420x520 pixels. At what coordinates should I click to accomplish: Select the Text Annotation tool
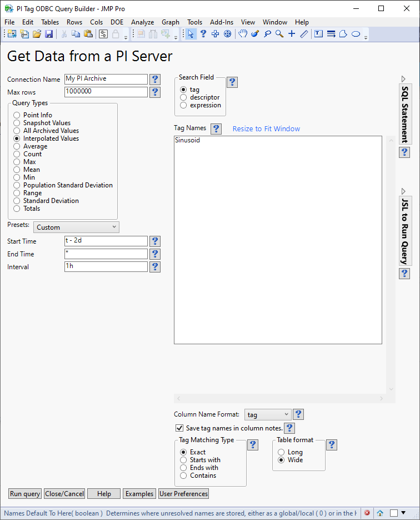319,34
